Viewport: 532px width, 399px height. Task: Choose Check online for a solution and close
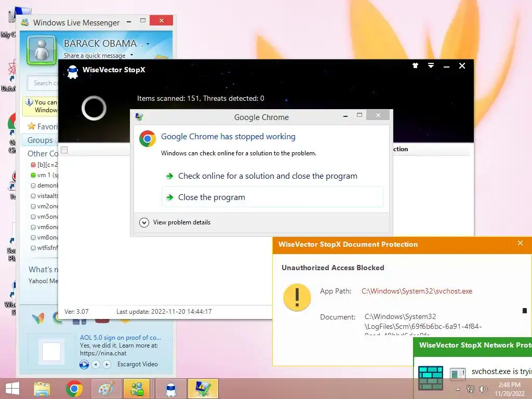(x=268, y=176)
